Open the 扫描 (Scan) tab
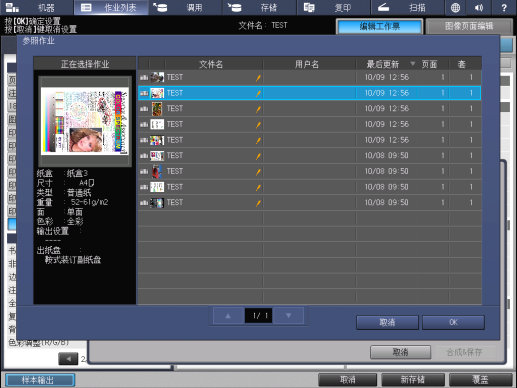 click(408, 7)
